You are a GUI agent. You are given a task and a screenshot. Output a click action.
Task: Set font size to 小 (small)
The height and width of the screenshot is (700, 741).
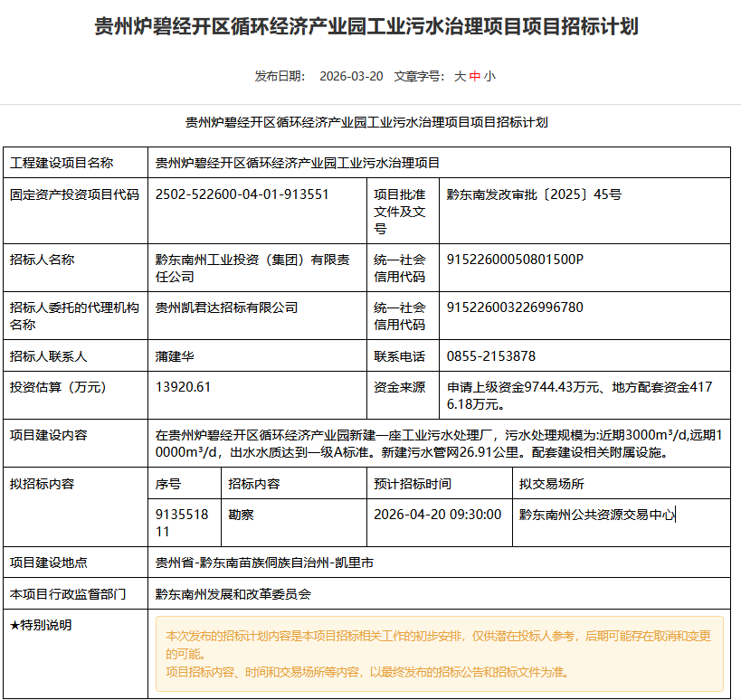[x=489, y=77]
